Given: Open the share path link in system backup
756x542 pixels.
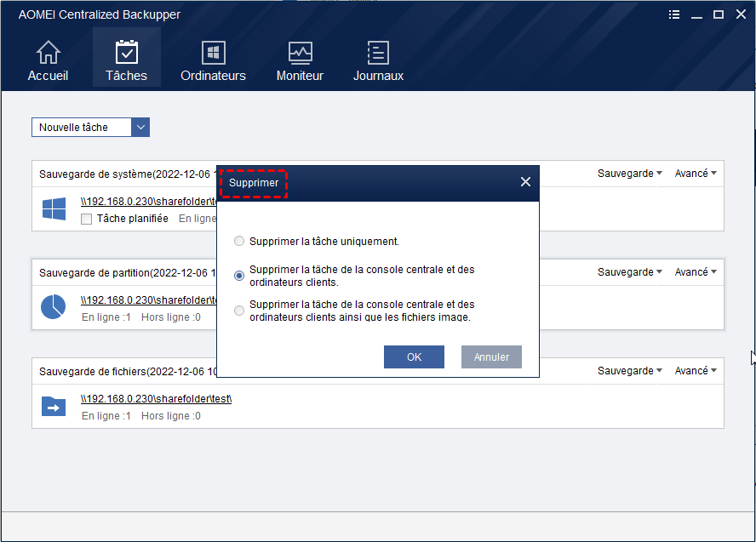Looking at the screenshot, I should [x=148, y=202].
